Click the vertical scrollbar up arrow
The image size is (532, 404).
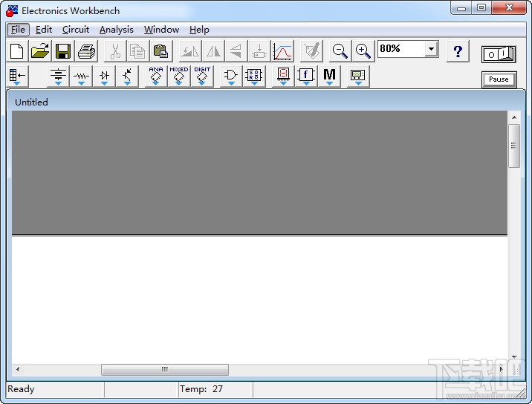[x=514, y=117]
